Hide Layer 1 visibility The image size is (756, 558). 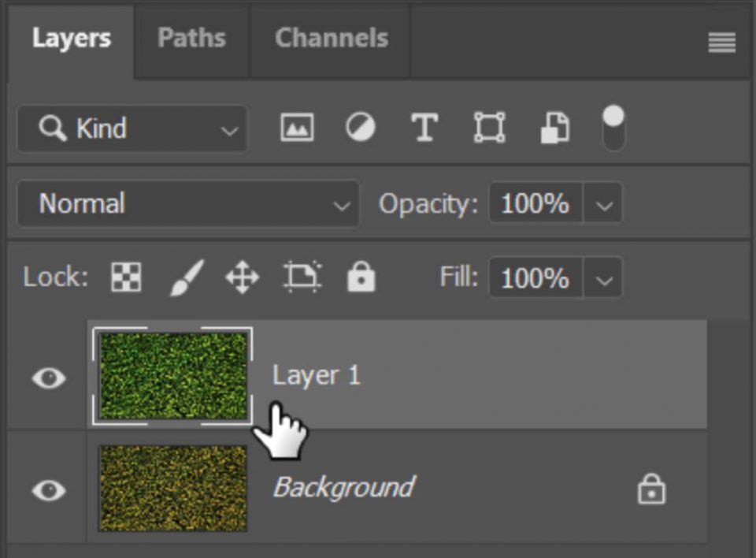coord(46,378)
